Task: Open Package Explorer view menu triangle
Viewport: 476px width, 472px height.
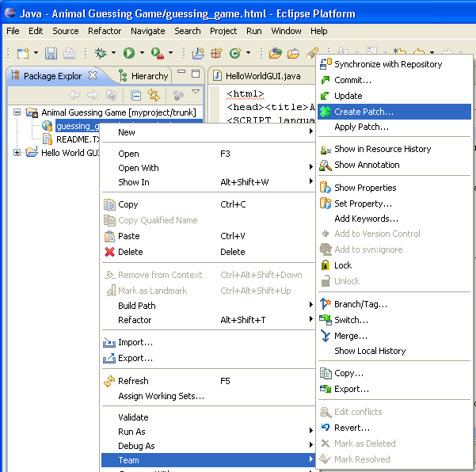Action: [196, 91]
